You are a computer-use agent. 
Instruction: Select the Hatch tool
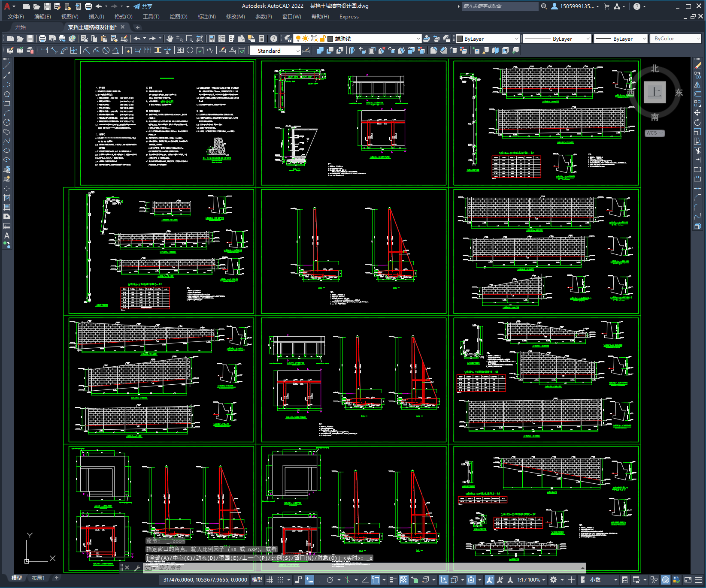tap(7, 198)
